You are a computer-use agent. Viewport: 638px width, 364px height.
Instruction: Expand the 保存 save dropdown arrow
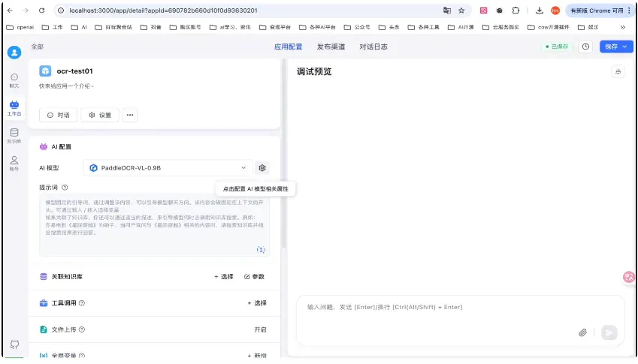624,47
